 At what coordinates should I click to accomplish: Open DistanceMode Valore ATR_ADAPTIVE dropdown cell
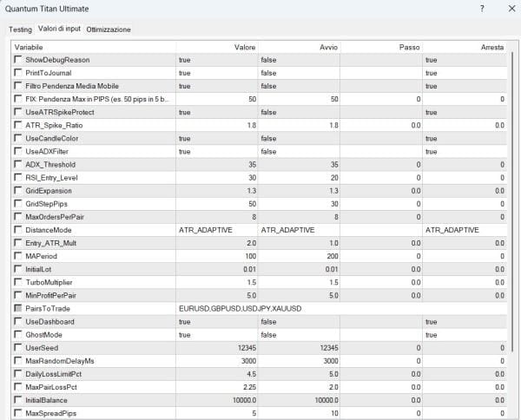(217, 230)
